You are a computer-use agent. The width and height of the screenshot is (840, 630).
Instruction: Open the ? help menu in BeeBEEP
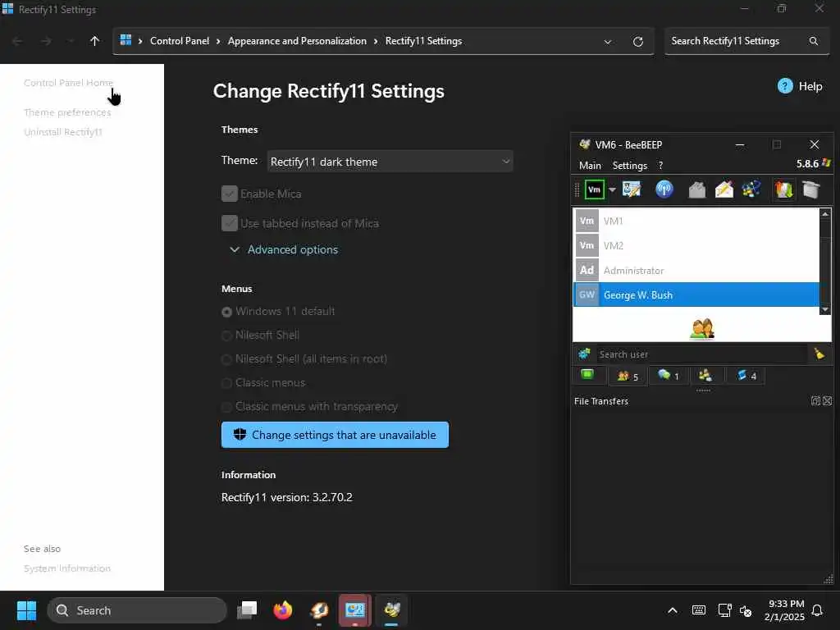[660, 166]
